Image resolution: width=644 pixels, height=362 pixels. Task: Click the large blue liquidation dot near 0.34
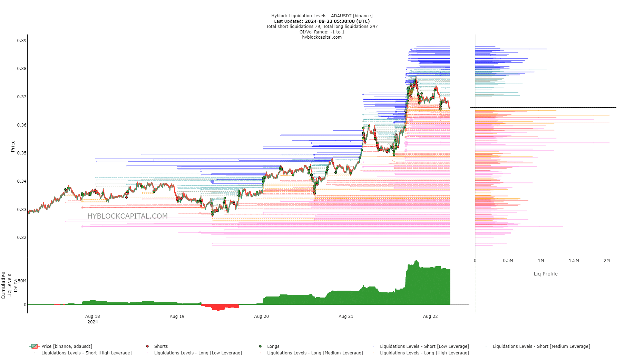tap(212, 181)
